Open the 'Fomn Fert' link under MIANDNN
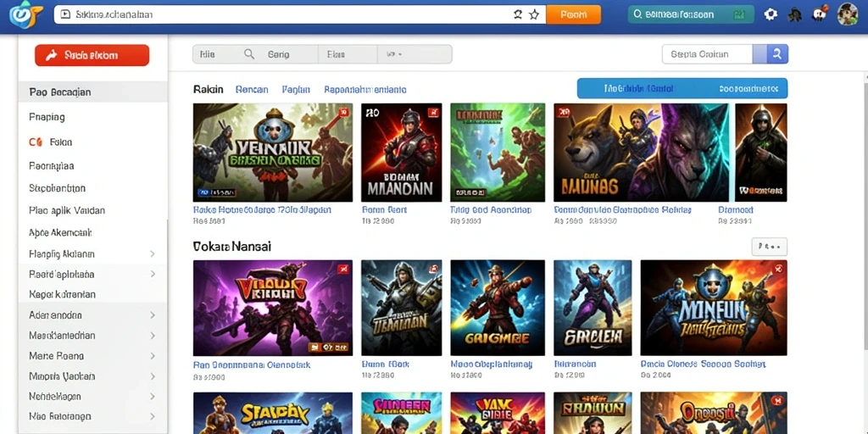Screen dimensions: 868x434 click(x=384, y=210)
